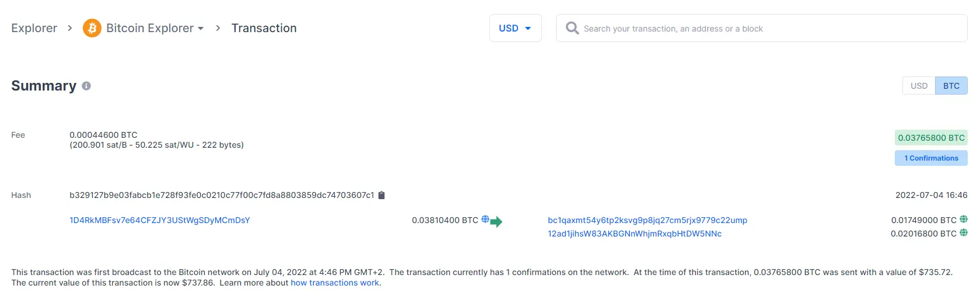Copy the transaction hash with clipboard icon
The height and width of the screenshot is (306, 980).
pyautogui.click(x=381, y=195)
